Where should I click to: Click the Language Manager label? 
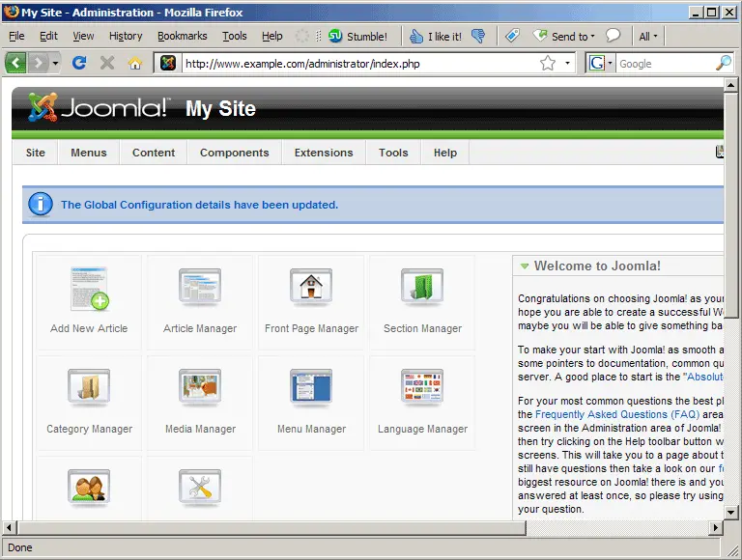(x=422, y=429)
